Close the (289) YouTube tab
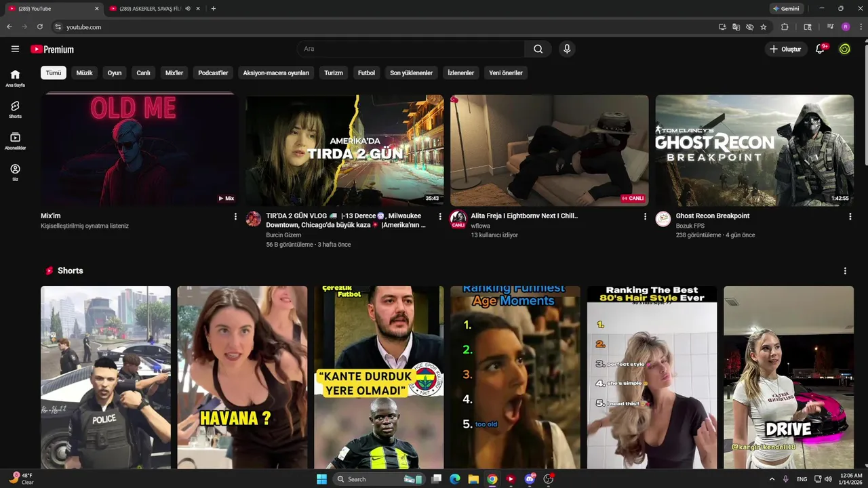 [96, 9]
